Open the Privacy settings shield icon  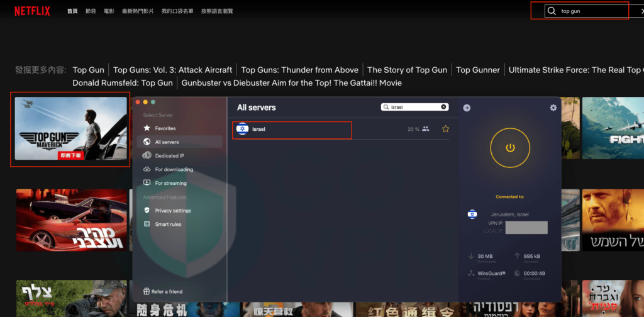pos(147,210)
